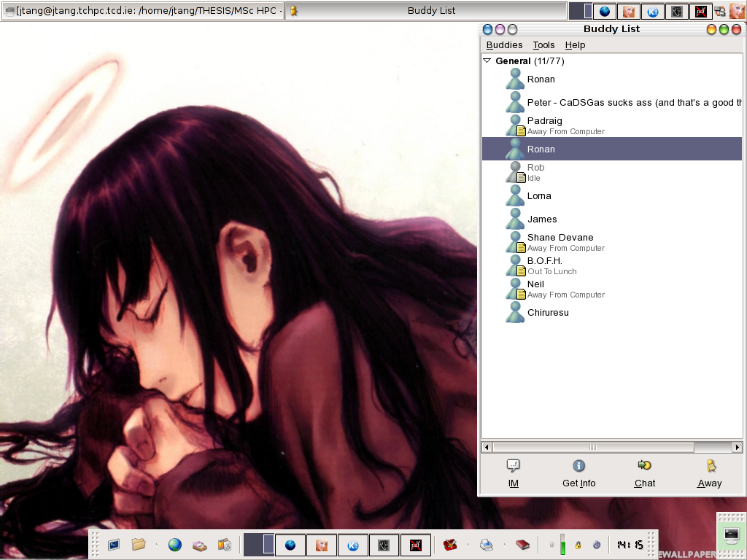Collapse the General buddy group

487,61
